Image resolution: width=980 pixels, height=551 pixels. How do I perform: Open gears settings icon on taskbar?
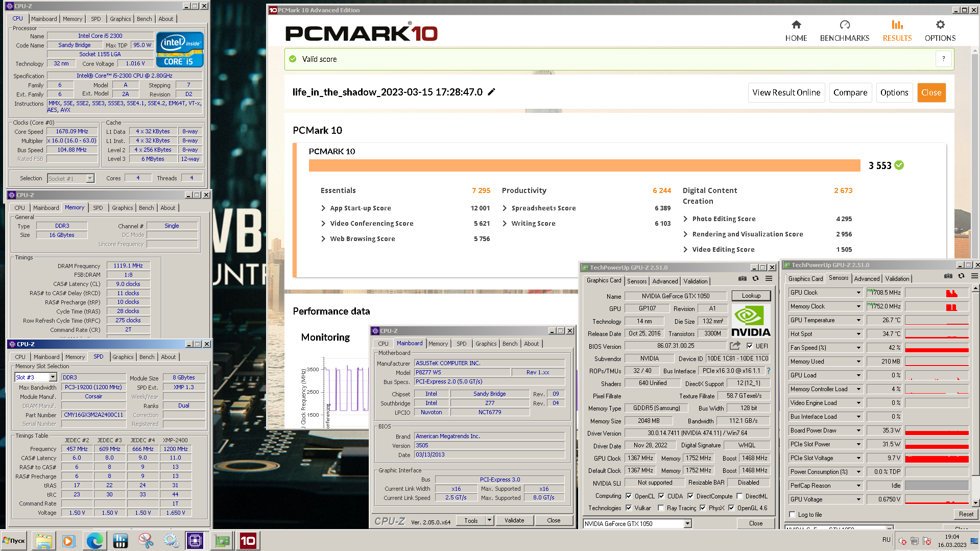[171, 541]
